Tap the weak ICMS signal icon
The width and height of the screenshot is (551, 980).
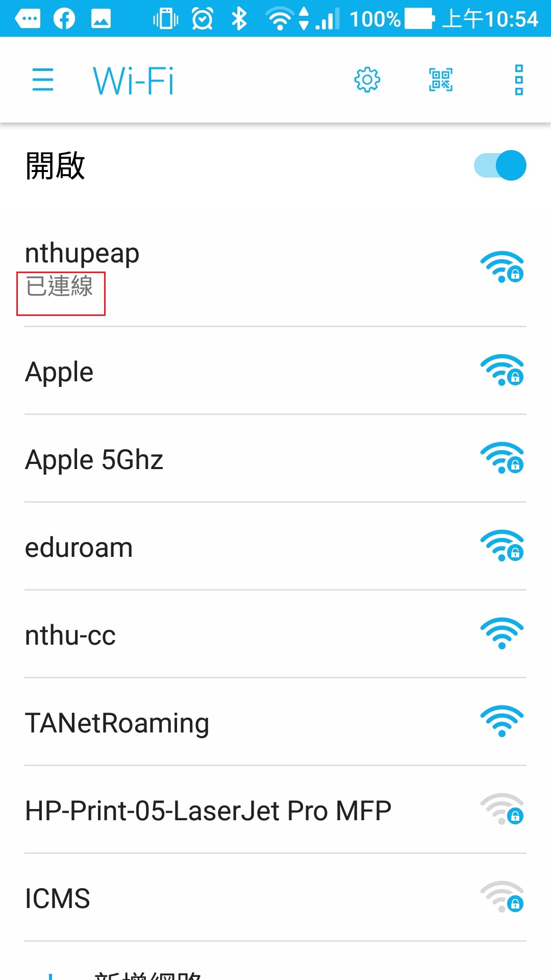coord(502,897)
